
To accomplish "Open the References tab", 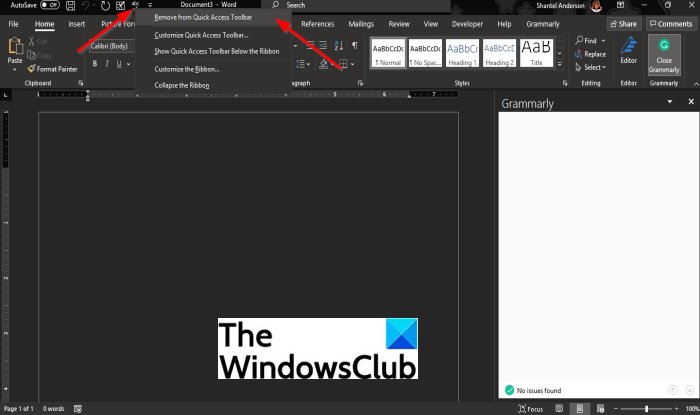I will click(317, 24).
